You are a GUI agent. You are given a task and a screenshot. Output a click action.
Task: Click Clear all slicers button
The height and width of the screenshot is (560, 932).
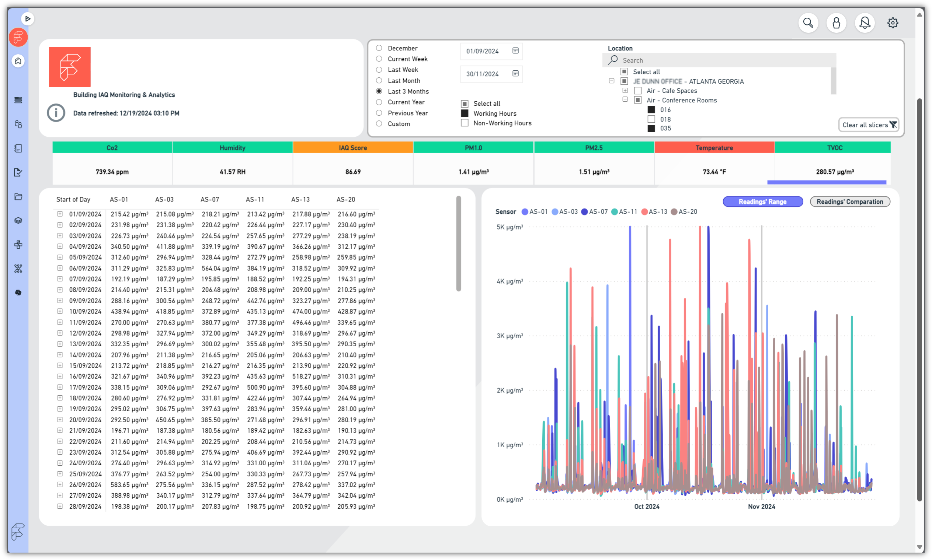coord(869,125)
